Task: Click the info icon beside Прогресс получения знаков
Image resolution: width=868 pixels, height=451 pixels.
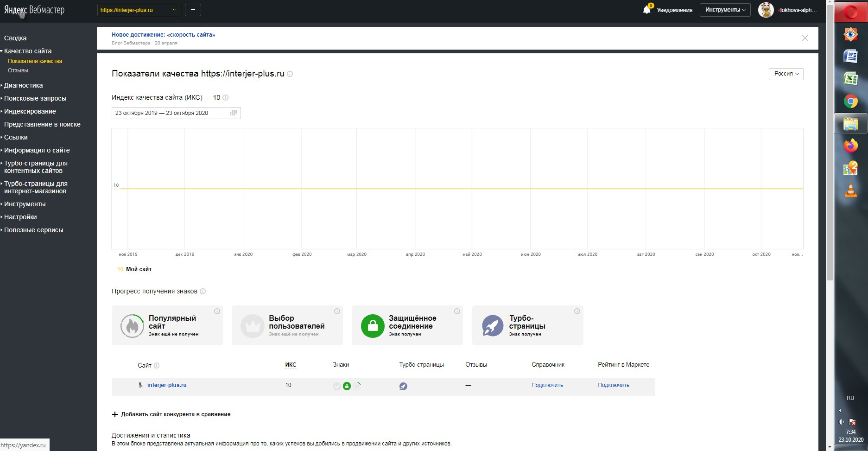Action: click(x=203, y=292)
